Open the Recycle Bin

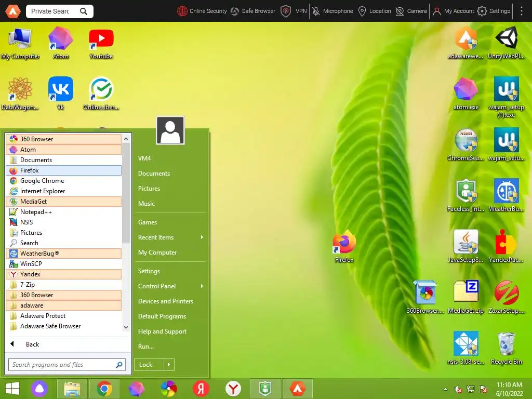506,349
